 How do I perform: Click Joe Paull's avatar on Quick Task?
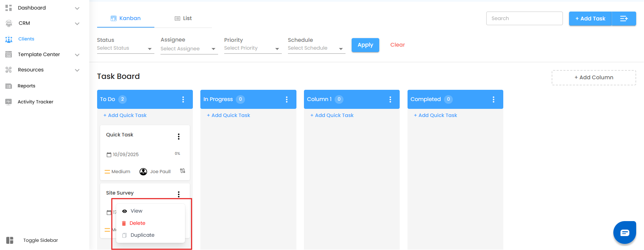pyautogui.click(x=143, y=172)
